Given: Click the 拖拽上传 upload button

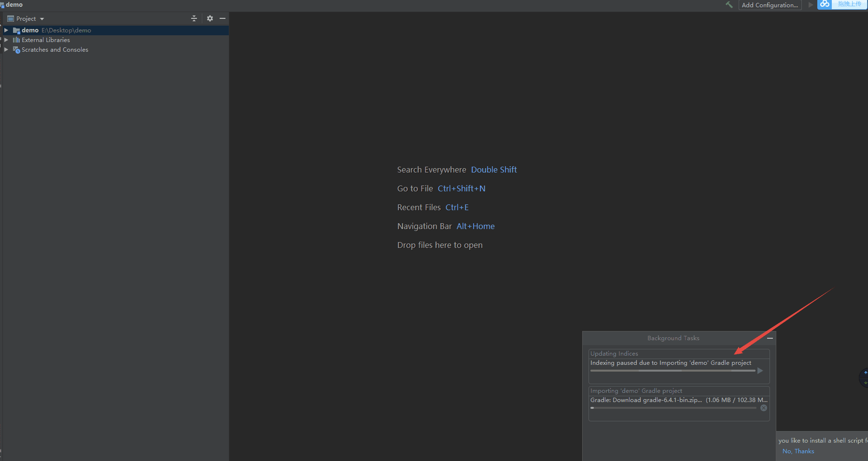Looking at the screenshot, I should coord(849,4).
